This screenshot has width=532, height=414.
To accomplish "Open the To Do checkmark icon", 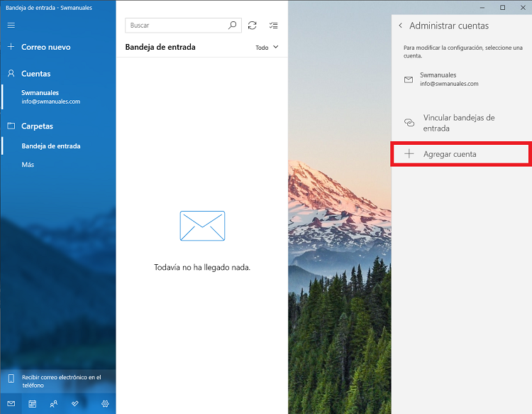I will (x=75, y=404).
